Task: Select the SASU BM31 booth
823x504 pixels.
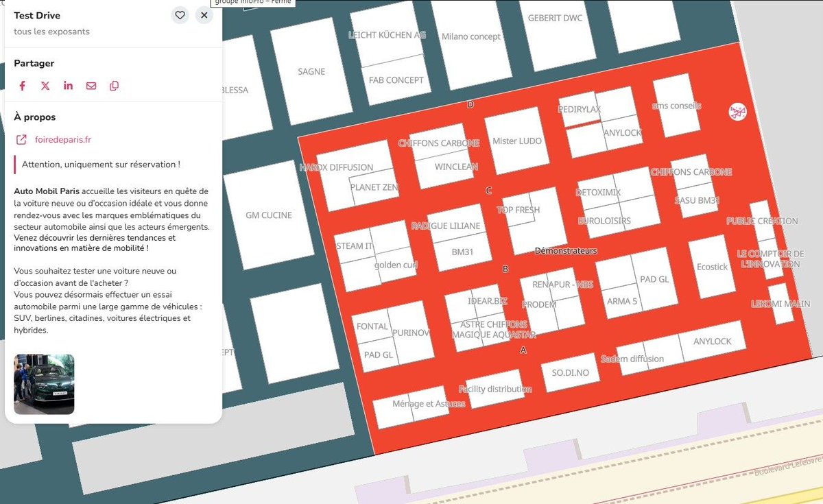Action: pyautogui.click(x=697, y=201)
